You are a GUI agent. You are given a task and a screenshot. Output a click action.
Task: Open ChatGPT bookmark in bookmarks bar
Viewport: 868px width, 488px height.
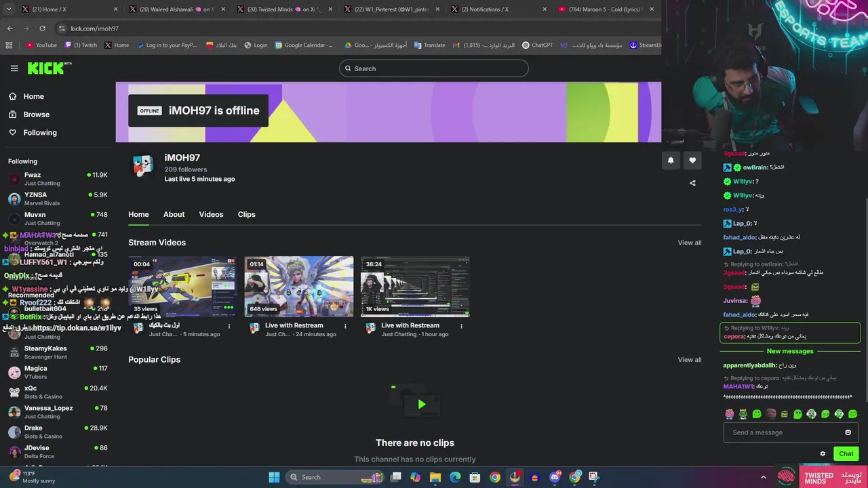[537, 45]
